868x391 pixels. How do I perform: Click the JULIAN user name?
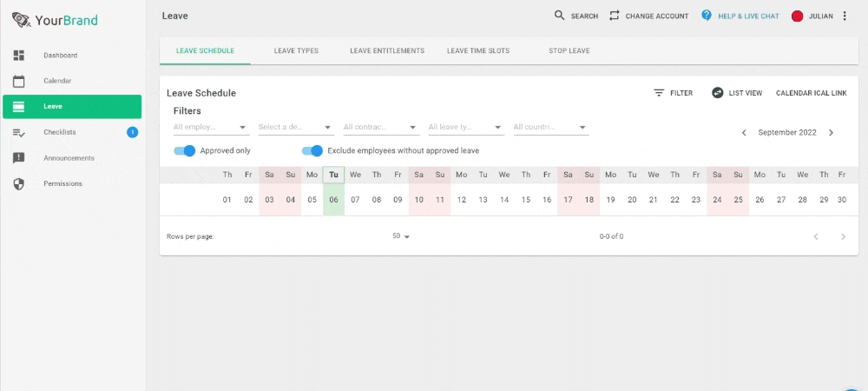click(821, 17)
